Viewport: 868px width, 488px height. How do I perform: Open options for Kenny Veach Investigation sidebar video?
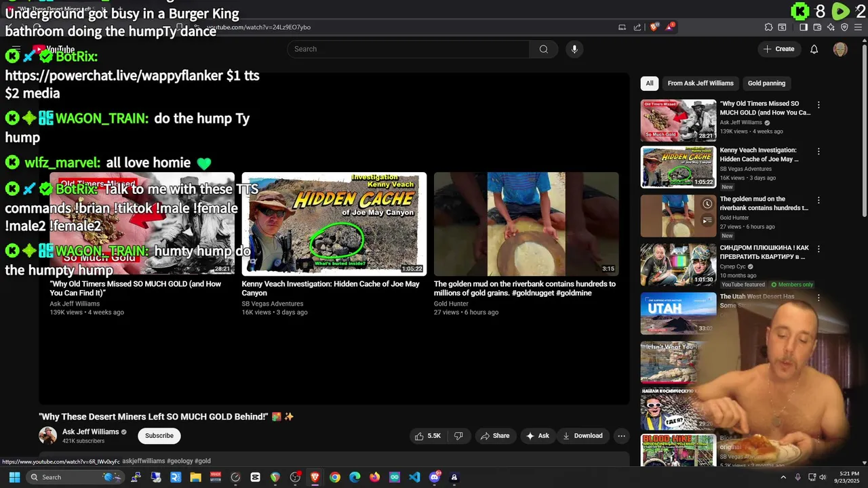tap(818, 151)
